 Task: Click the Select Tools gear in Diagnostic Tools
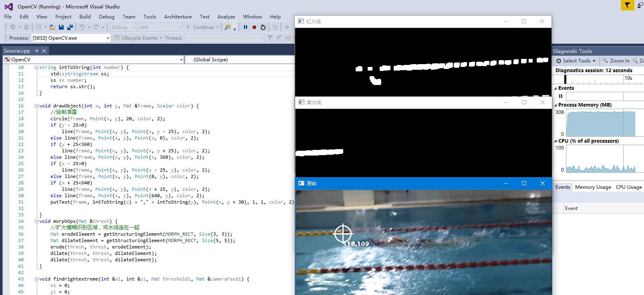point(559,61)
